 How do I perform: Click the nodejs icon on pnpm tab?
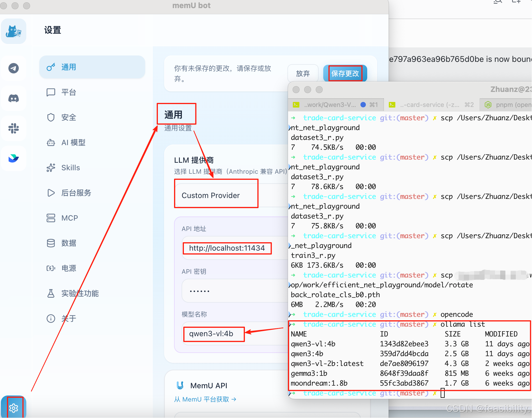[488, 105]
